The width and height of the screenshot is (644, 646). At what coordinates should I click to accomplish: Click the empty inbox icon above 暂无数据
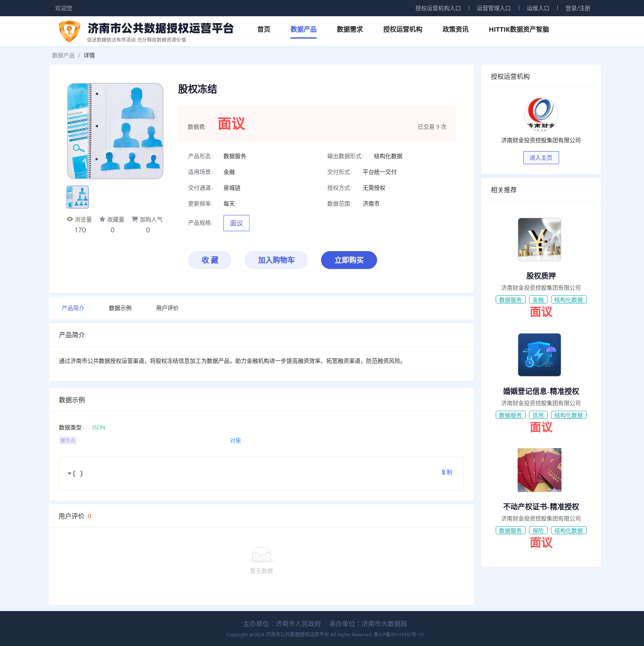point(261,555)
